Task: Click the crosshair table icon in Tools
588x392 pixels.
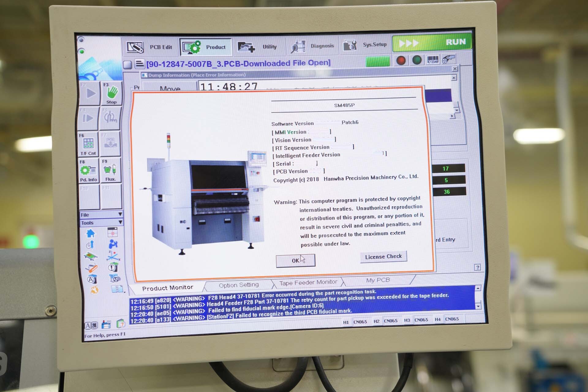Action: [112, 233]
